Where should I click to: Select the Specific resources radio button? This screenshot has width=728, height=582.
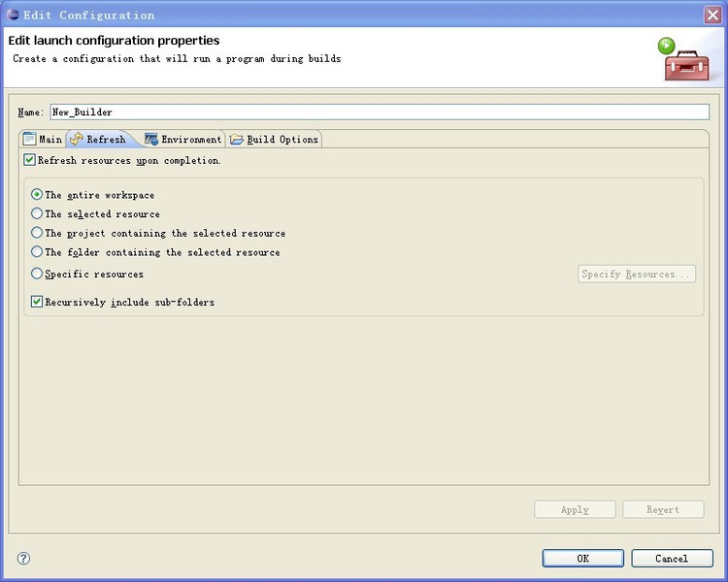coord(36,274)
